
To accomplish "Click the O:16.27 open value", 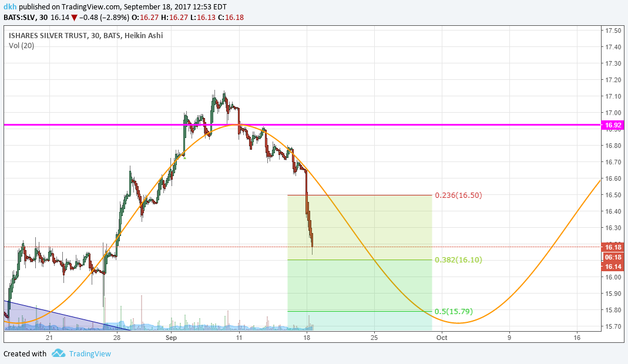I will tap(145, 17).
